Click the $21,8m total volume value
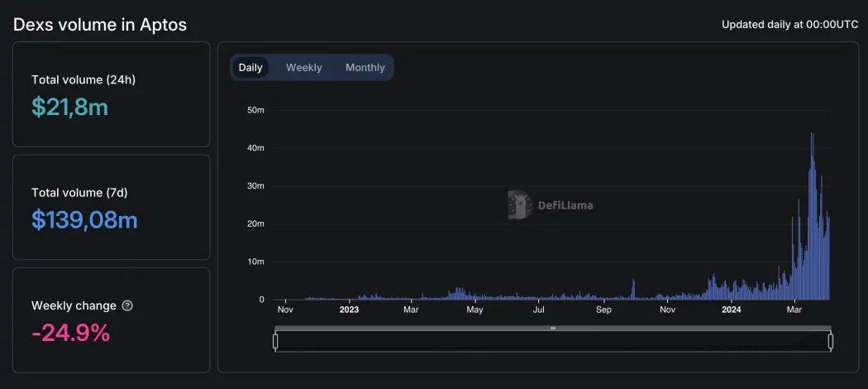This screenshot has height=389, width=868. 69,107
